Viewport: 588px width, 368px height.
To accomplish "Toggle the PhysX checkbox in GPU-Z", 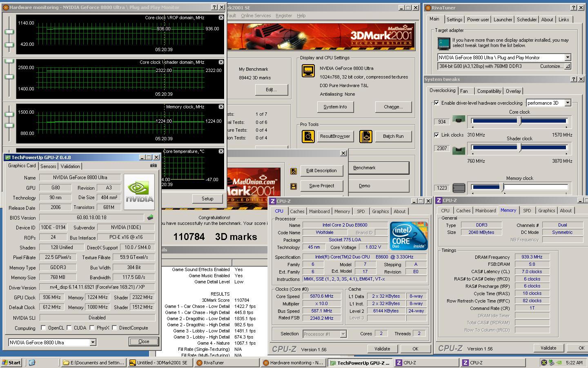I will click(92, 328).
